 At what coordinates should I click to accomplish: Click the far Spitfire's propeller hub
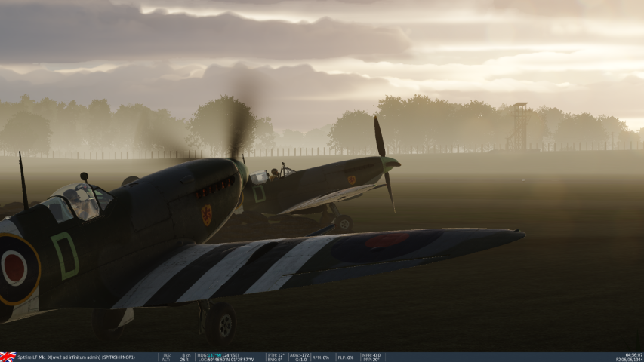[388, 162]
